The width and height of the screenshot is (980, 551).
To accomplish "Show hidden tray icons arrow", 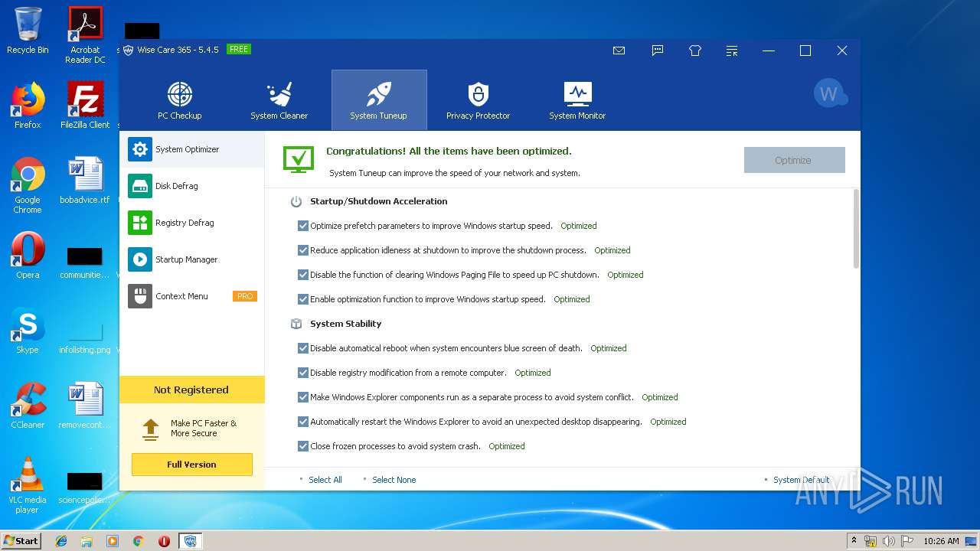I will coord(854,541).
